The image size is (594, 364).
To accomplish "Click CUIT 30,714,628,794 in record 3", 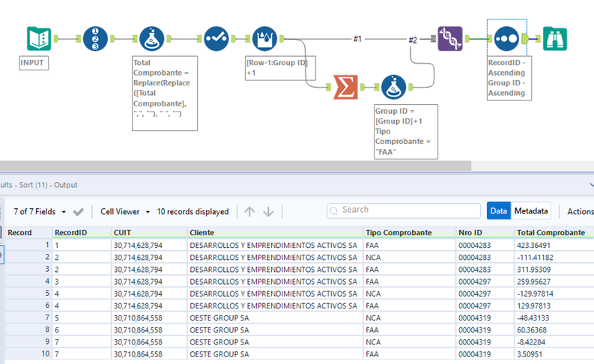I will click(x=149, y=270).
